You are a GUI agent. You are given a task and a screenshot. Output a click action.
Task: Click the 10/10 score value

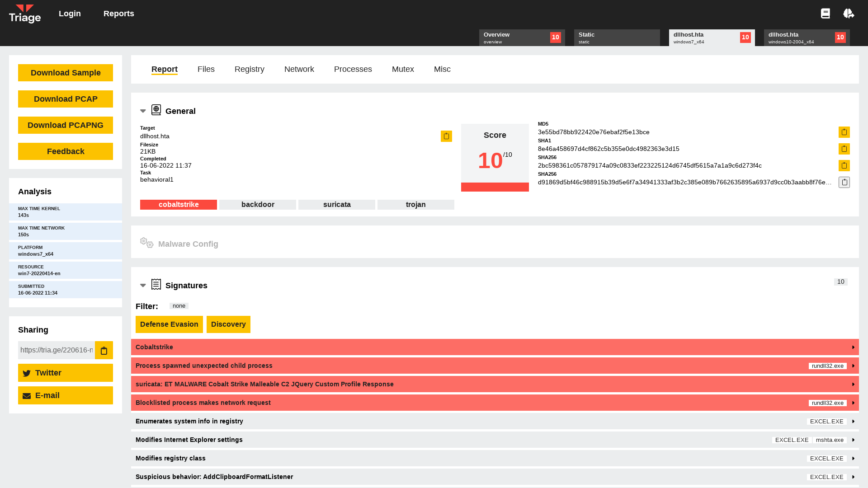point(495,160)
